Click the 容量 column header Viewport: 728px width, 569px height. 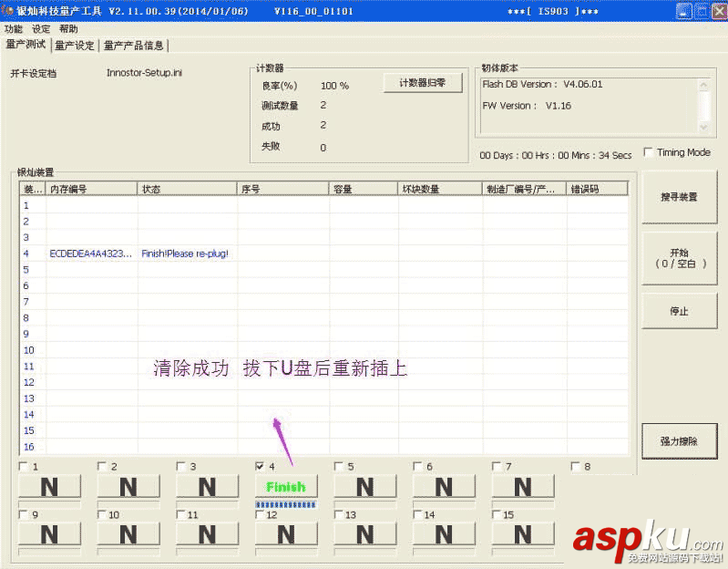(363, 189)
